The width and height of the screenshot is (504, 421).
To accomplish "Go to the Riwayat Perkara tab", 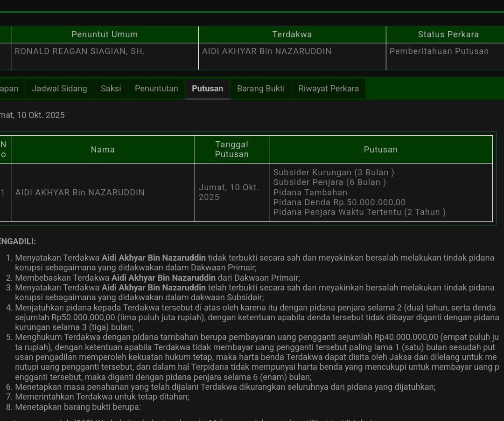I will click(x=329, y=89).
